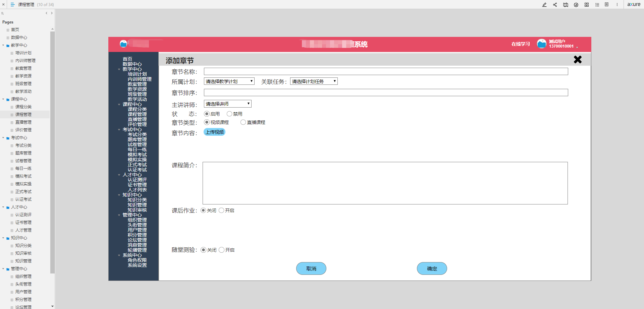Open 证书管理 in the dark navigation menu
Viewport: 644px width, 309px height.
pos(137,185)
